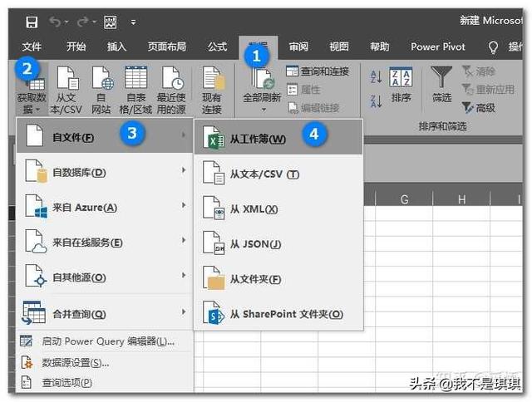Viewport: 532px width, 402px height.
Task: Click the Redo arrow icon
Action: [83, 22]
